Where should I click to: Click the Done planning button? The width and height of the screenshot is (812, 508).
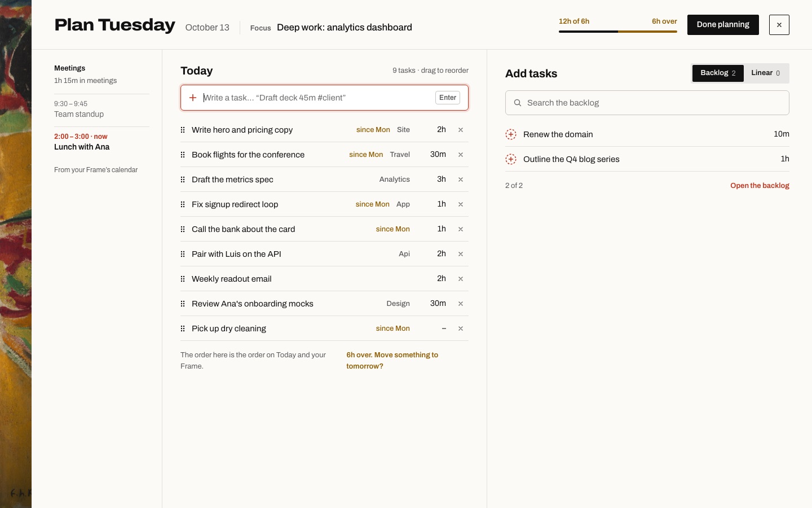tap(723, 25)
